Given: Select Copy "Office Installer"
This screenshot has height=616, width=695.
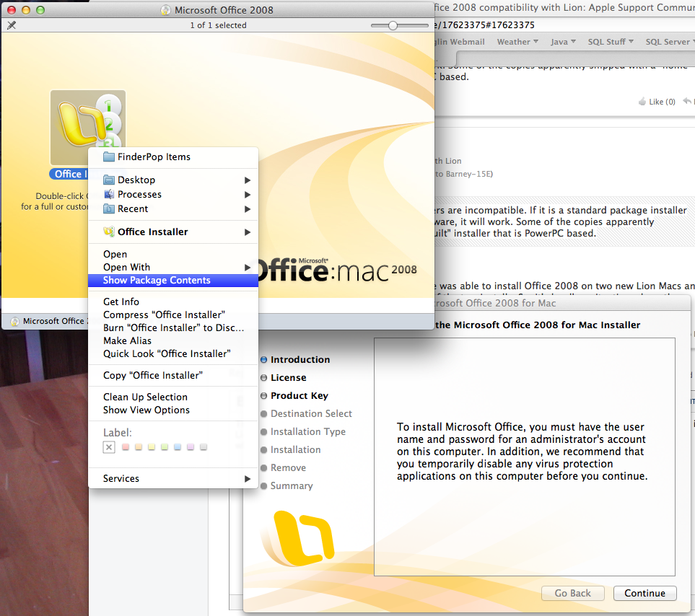Looking at the screenshot, I should [173, 376].
